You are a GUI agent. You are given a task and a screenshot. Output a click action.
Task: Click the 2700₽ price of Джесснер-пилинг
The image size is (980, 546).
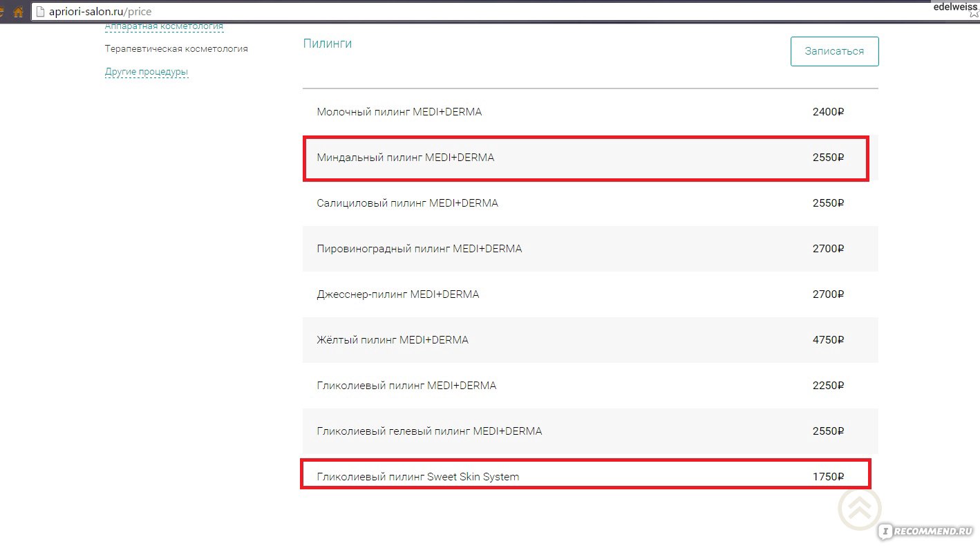pyautogui.click(x=829, y=294)
